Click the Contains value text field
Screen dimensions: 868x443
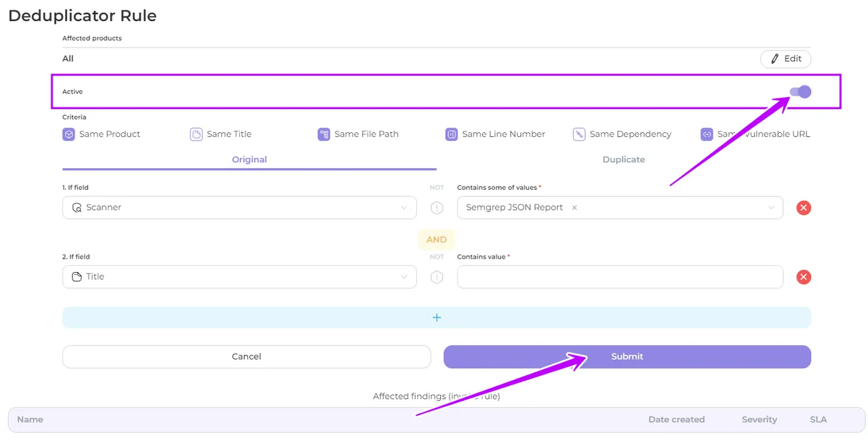coord(620,277)
